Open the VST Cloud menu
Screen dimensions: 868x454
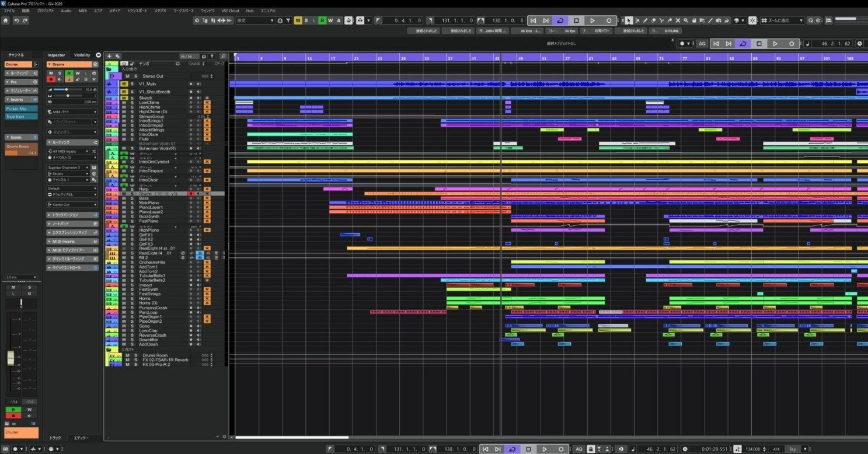pyautogui.click(x=230, y=11)
